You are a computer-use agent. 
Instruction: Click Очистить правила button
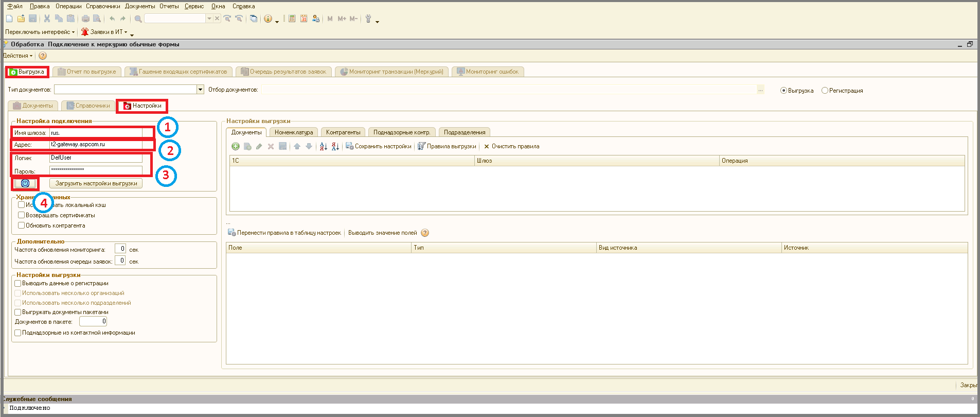click(x=511, y=146)
